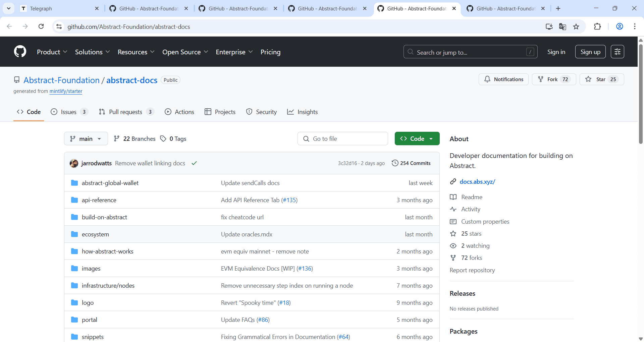Click the pulse icon next to Activity
The image size is (644, 342).
pyautogui.click(x=453, y=209)
